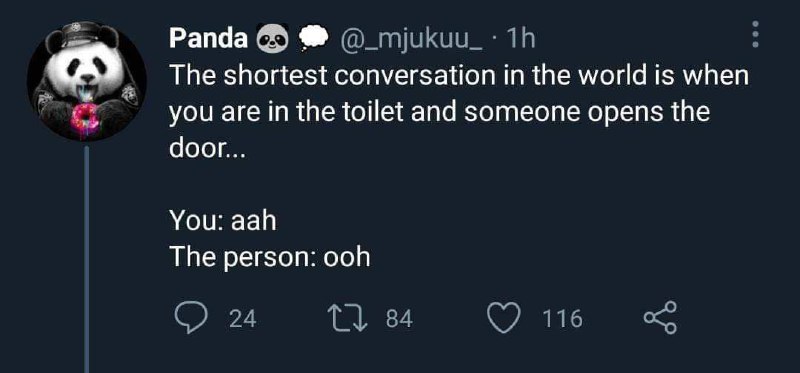The width and height of the screenshot is (800, 373).
Task: Click the like count 116
Action: pyautogui.click(x=562, y=319)
